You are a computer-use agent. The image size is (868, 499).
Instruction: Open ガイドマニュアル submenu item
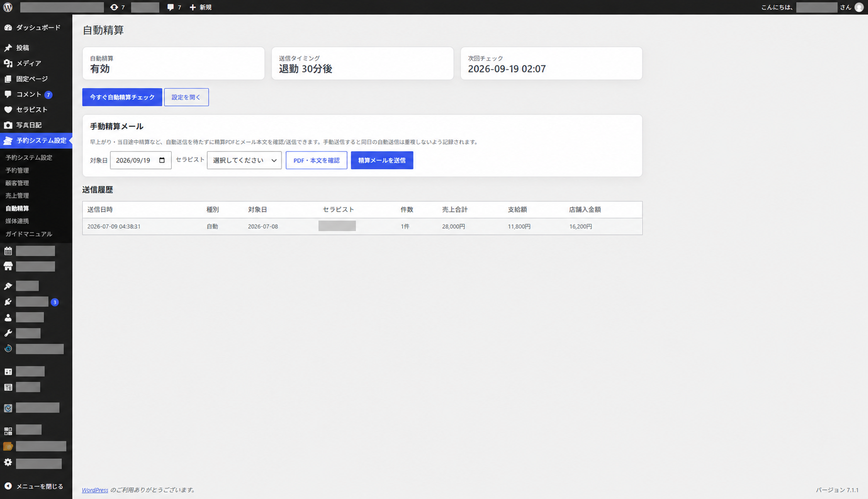point(29,234)
